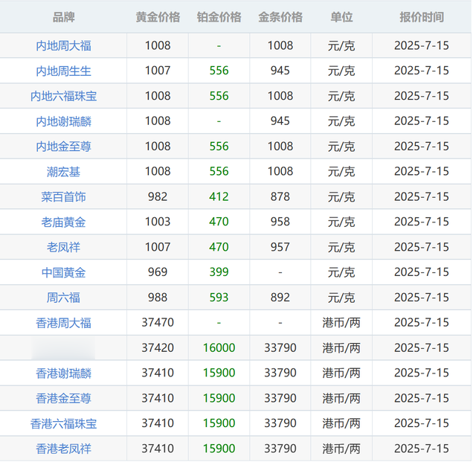Click the 黄金价格 column header
The image size is (476, 465).
tap(158, 17)
